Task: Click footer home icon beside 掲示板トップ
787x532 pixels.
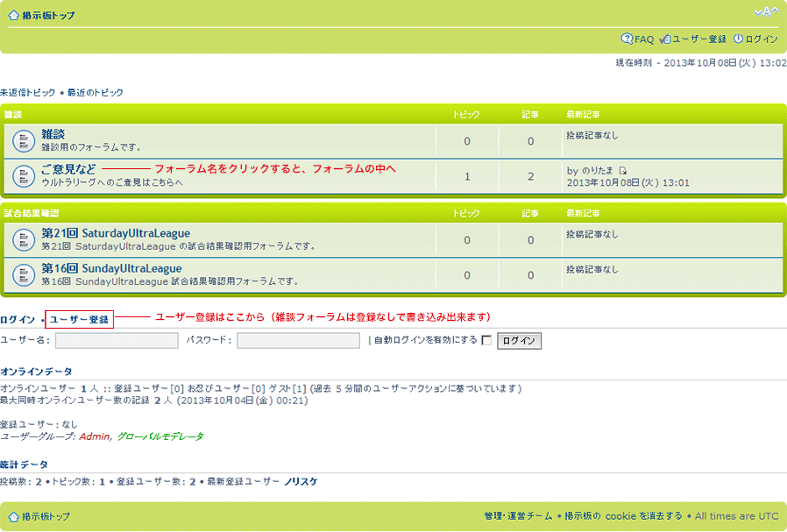Action: point(13,516)
